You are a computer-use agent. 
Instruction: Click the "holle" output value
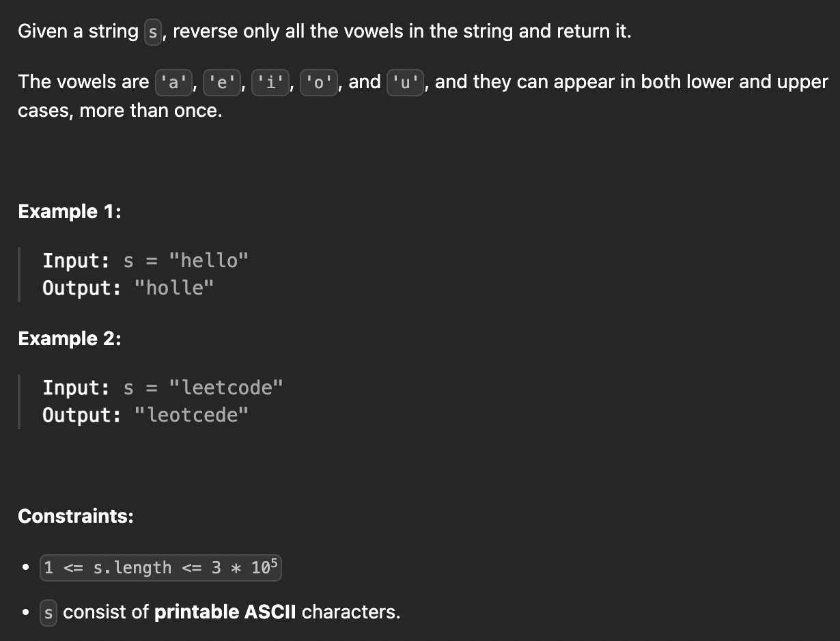174,288
